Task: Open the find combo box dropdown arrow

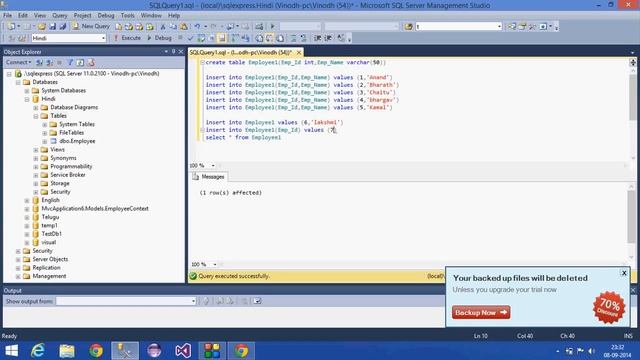Action: coord(499,27)
